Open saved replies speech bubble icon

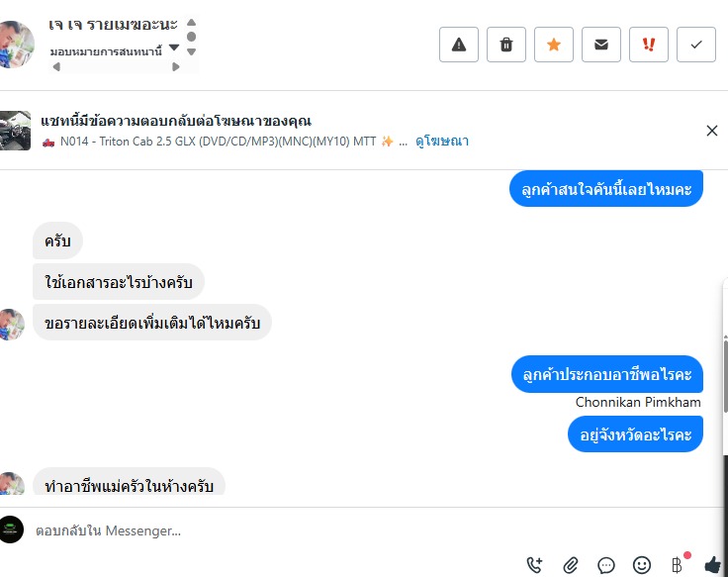click(606, 565)
